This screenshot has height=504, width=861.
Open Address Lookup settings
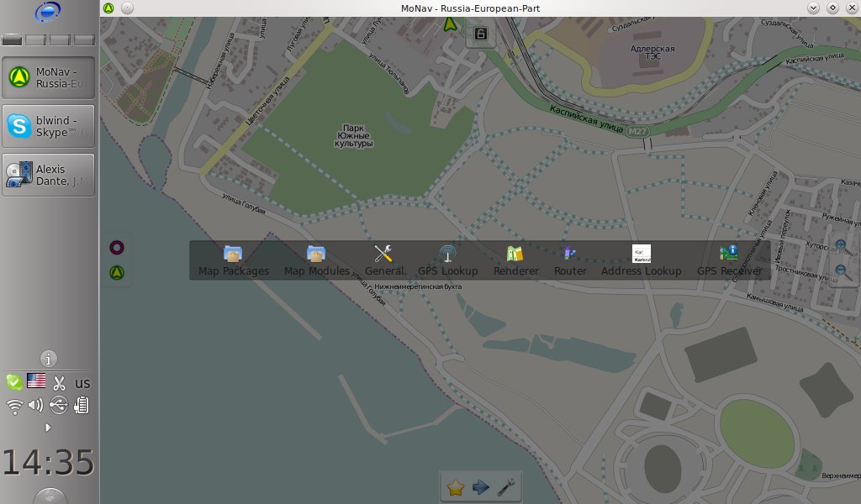pyautogui.click(x=641, y=260)
